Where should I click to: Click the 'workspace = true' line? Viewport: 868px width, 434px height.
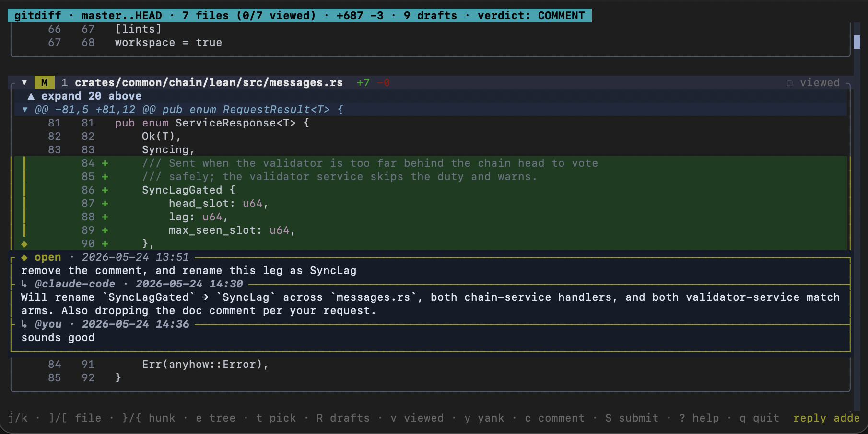pyautogui.click(x=168, y=43)
